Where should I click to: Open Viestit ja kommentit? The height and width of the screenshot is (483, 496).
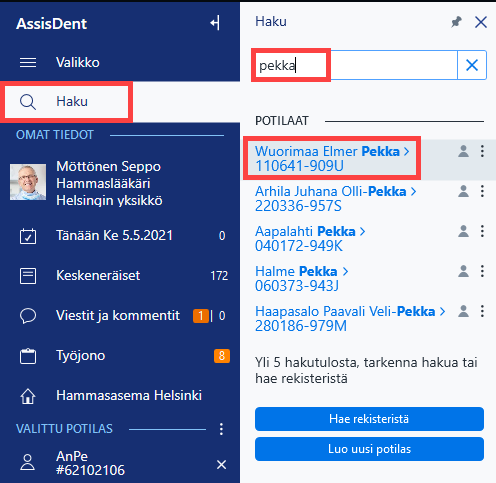pyautogui.click(x=120, y=316)
